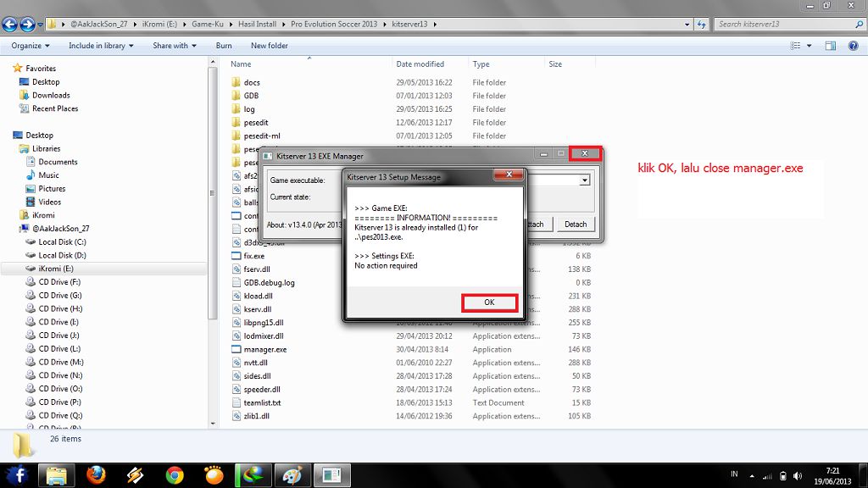The height and width of the screenshot is (488, 868).
Task: Sort by Name column header
Action: [241, 64]
